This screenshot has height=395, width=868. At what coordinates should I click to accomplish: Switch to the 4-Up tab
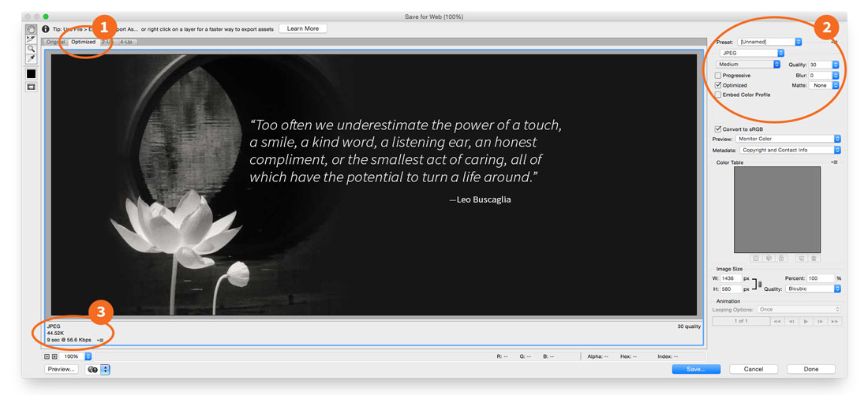click(x=127, y=42)
